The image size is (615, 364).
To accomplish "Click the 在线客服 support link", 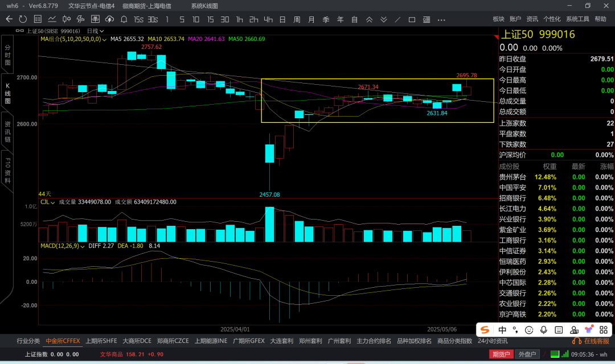I will coord(592,341).
